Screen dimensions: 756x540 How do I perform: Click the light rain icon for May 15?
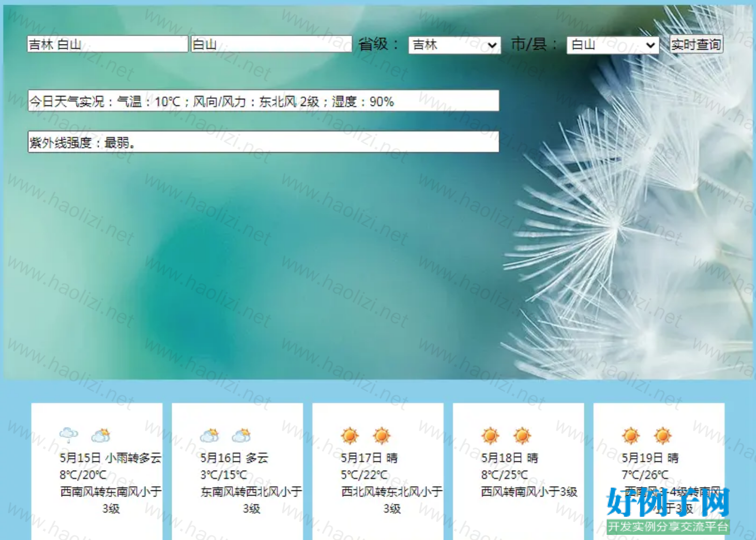[x=69, y=435]
